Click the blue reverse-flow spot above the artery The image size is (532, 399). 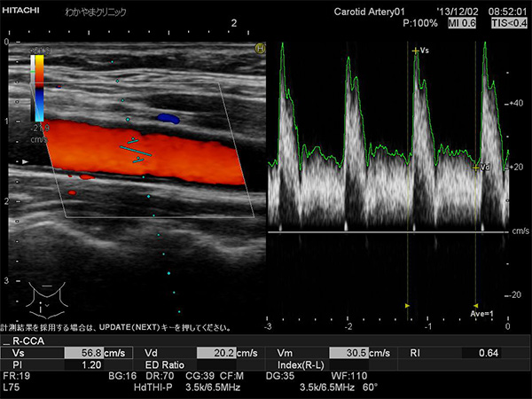[x=167, y=117]
